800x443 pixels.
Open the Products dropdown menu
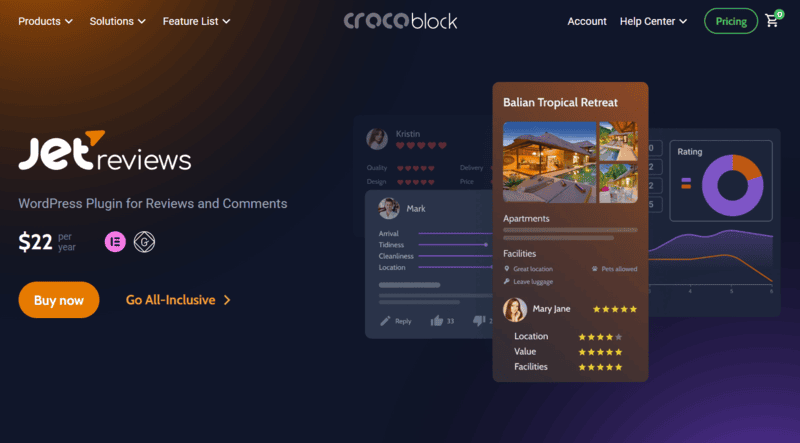pos(45,21)
